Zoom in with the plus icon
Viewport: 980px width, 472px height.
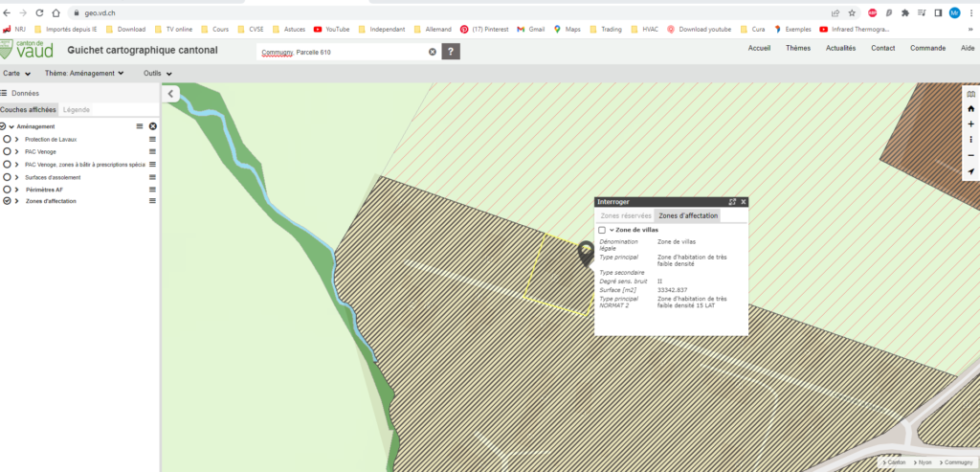point(970,124)
